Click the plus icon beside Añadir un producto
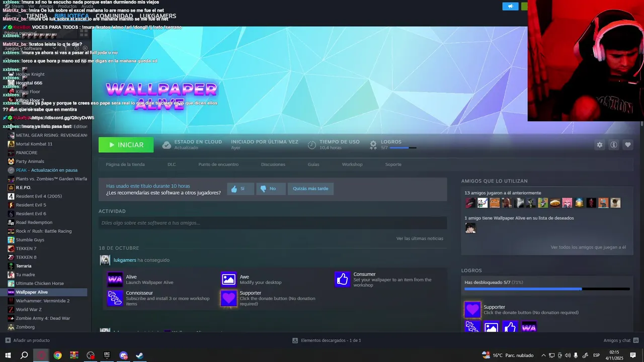 8,340
